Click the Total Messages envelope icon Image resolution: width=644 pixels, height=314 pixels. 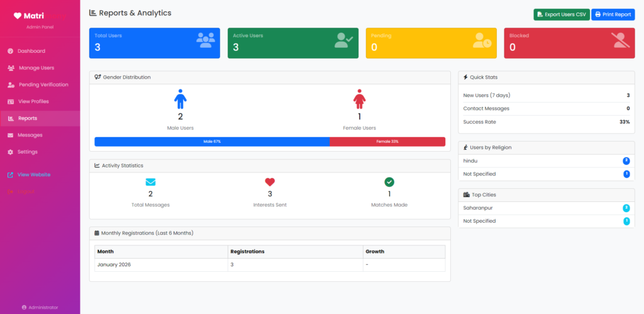[x=150, y=182]
